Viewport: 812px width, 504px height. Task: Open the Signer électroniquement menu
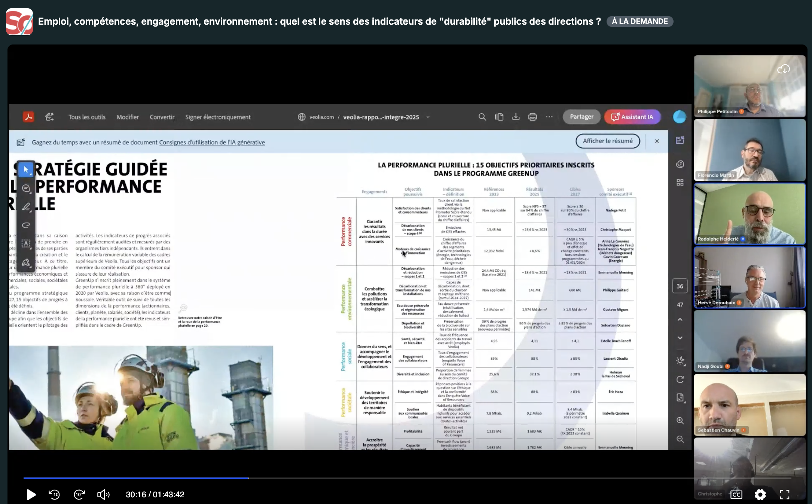218,117
